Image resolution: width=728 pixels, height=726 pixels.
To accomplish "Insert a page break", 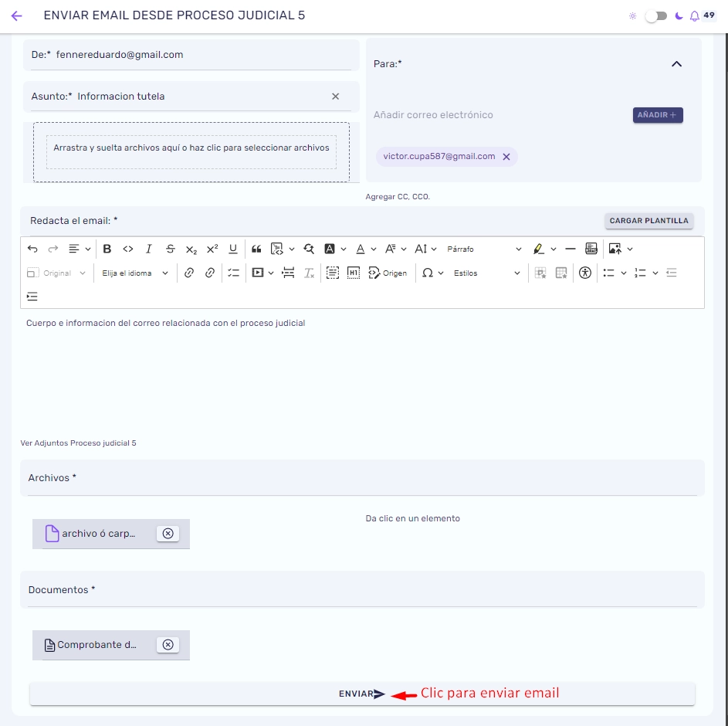I will [288, 273].
